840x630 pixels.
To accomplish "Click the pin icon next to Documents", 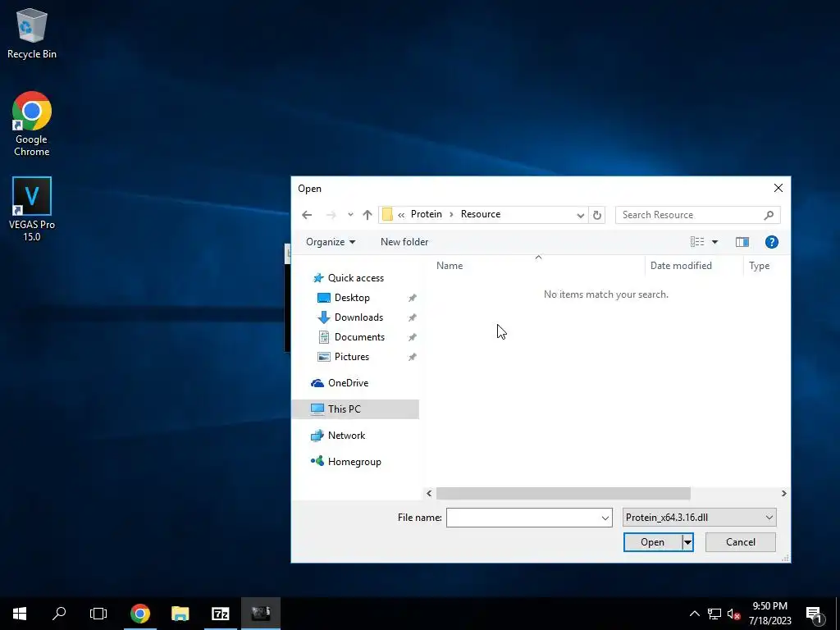I will [x=412, y=337].
